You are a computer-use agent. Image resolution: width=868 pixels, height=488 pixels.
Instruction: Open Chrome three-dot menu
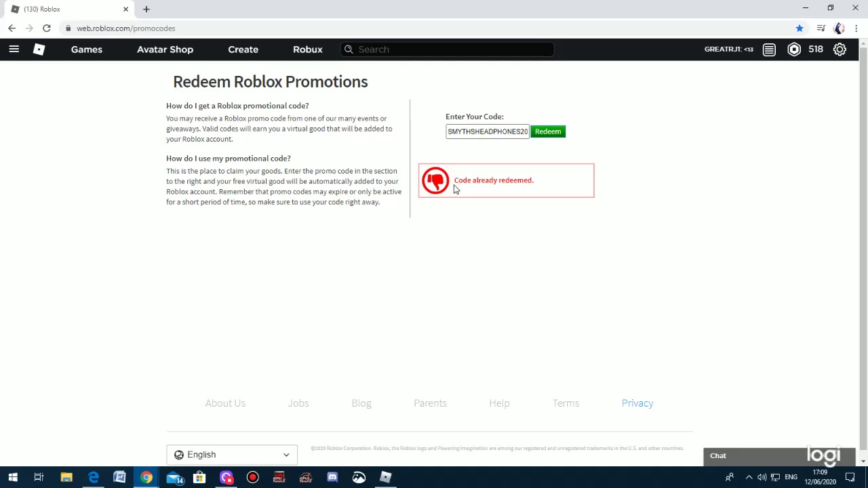coord(856,28)
